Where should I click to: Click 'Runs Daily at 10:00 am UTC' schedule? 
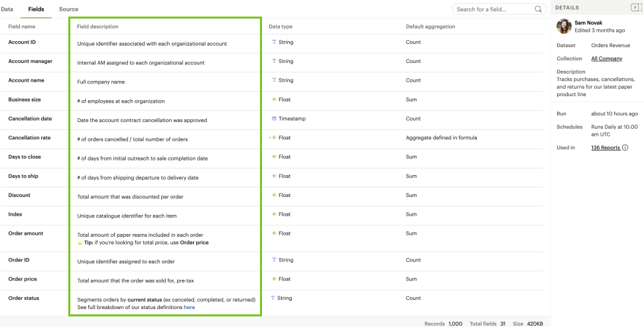pyautogui.click(x=615, y=131)
